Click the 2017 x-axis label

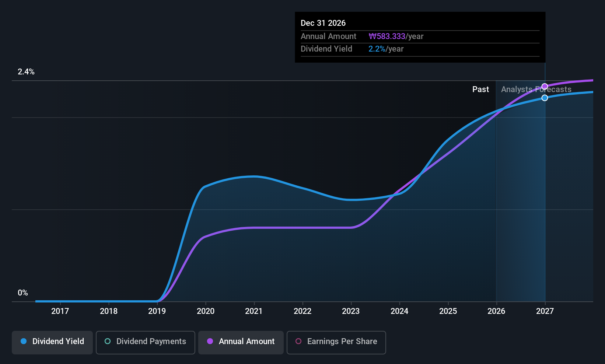[60, 311]
